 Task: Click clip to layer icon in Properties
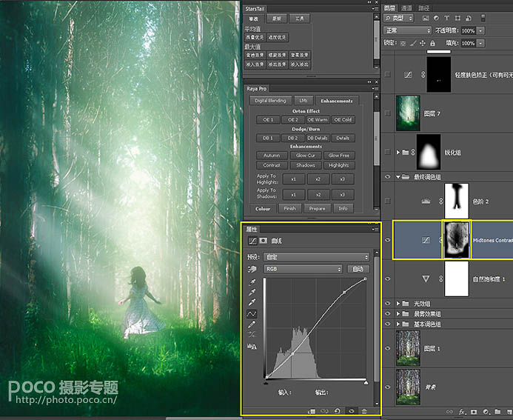[x=312, y=411]
